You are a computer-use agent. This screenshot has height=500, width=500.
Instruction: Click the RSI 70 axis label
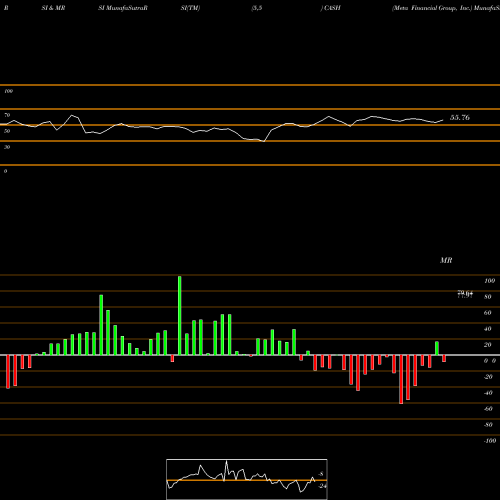coord(7,115)
